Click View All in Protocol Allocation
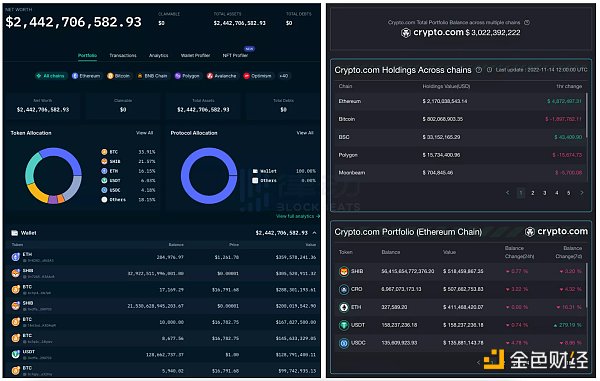The width and height of the screenshot is (600, 381). tap(305, 133)
